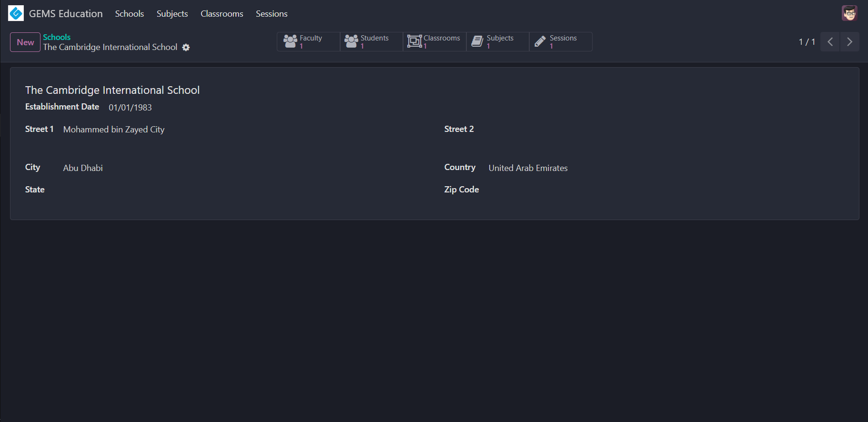Click the GEMS Education app title
868x422 pixels.
(x=66, y=14)
